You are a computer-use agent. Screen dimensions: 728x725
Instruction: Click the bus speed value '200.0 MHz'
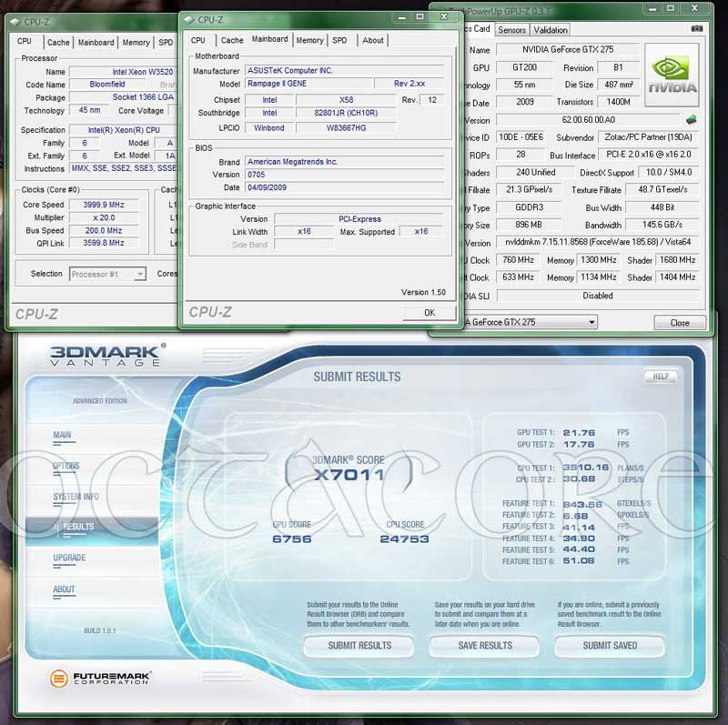point(104,231)
